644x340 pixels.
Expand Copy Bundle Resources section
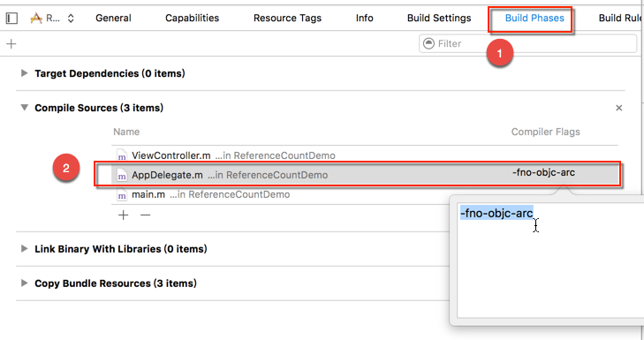pyautogui.click(x=25, y=283)
